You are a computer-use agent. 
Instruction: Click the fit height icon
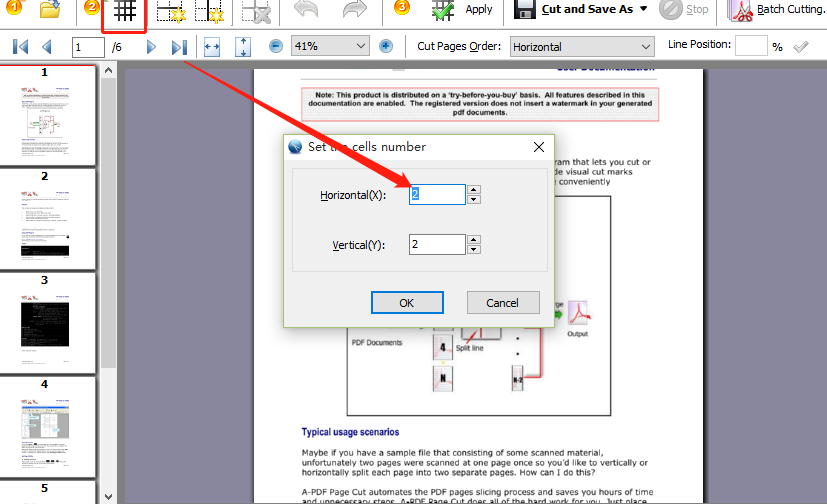tap(243, 47)
